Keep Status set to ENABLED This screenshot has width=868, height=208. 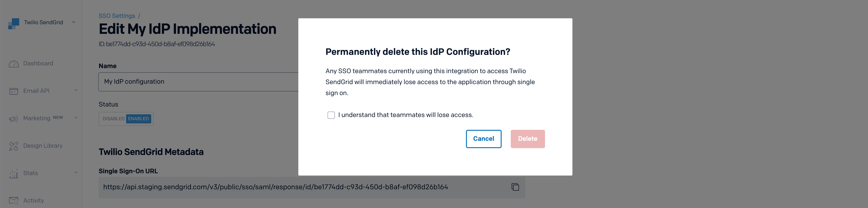[138, 119]
